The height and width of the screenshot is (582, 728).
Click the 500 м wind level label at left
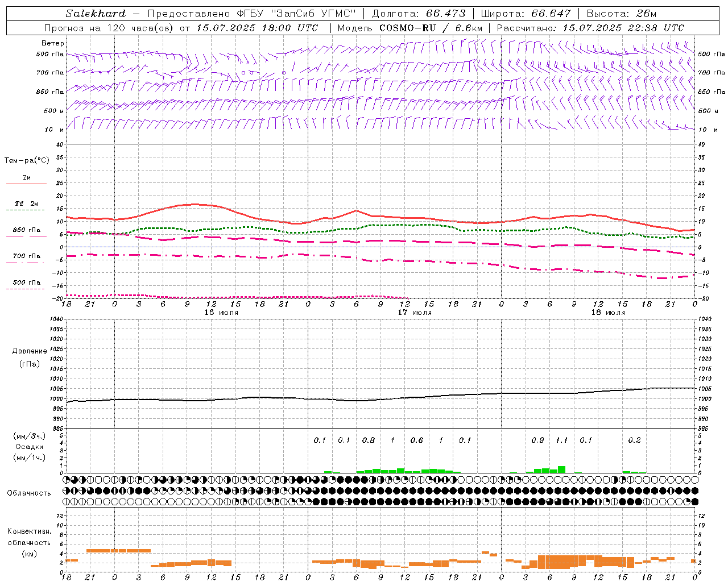54,111
